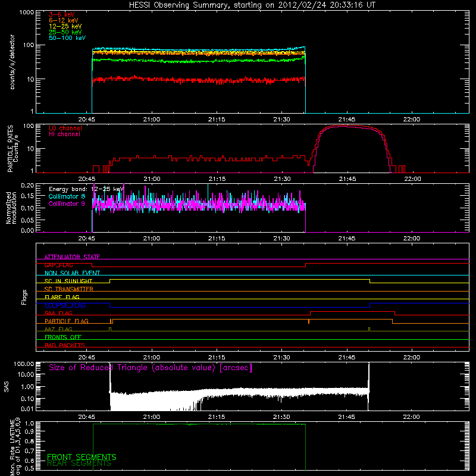Screen dimensions: 476x476
Task: Click the PARTICLE RATES axis label
Action: (x=12, y=149)
